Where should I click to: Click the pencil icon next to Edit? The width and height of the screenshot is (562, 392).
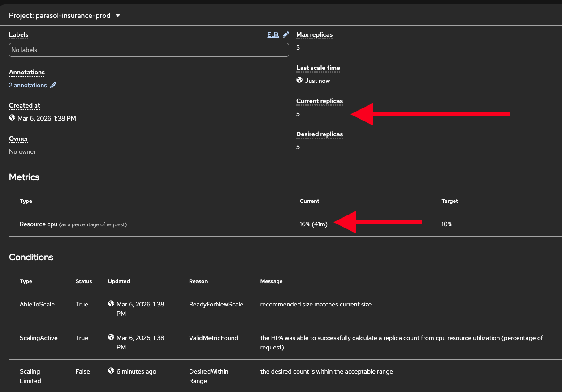(x=286, y=34)
